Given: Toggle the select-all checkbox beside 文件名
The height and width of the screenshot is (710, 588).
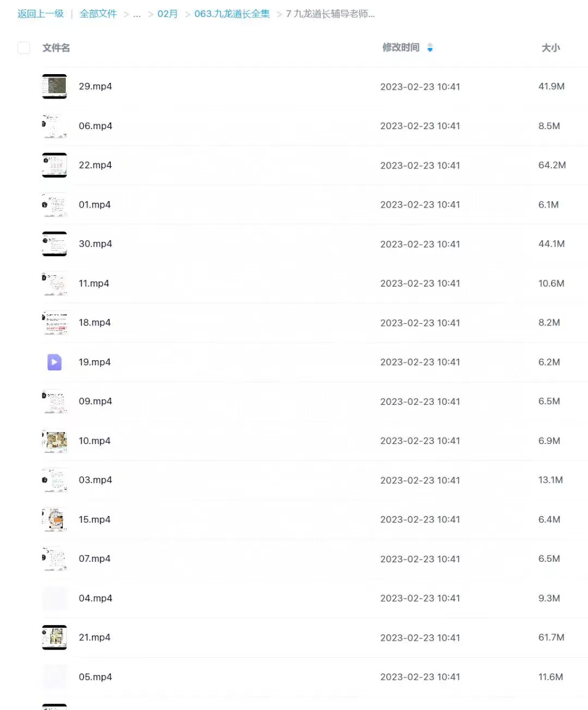Looking at the screenshot, I should point(24,48).
